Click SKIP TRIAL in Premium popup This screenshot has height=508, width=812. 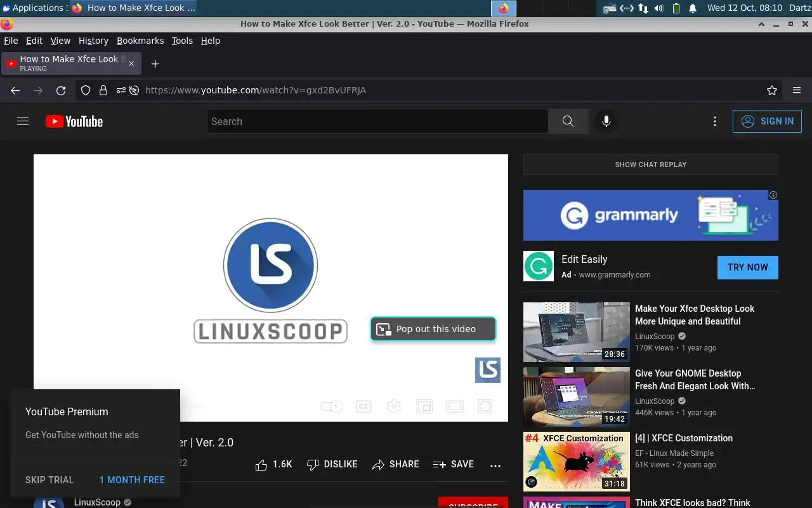pos(49,480)
